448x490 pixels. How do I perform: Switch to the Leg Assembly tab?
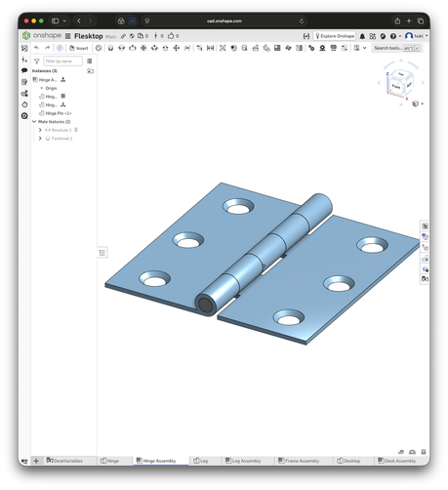[x=243, y=461]
